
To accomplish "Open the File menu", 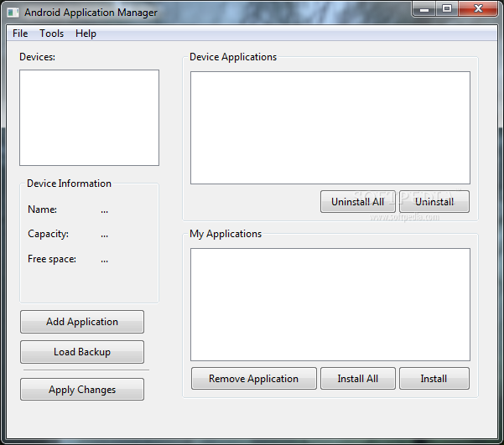I will (20, 34).
